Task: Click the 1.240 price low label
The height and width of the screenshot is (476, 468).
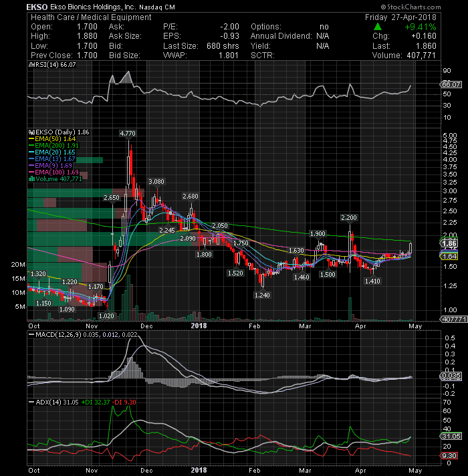Action: (262, 295)
